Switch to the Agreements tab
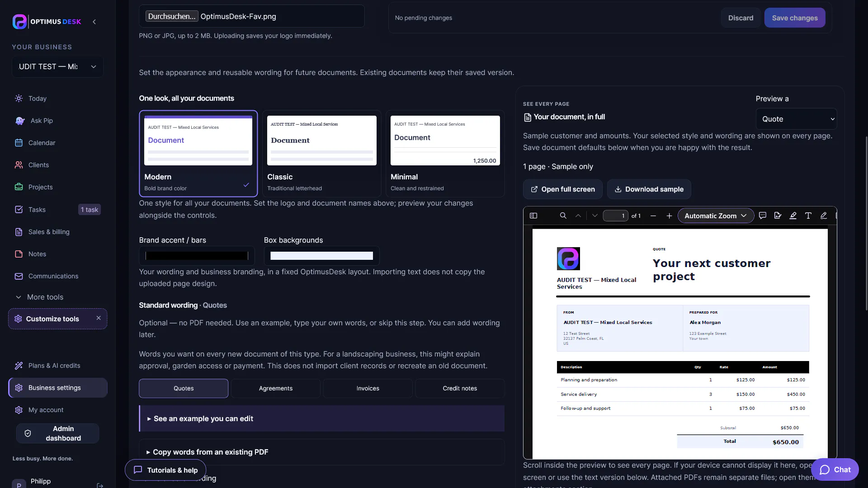 [276, 389]
